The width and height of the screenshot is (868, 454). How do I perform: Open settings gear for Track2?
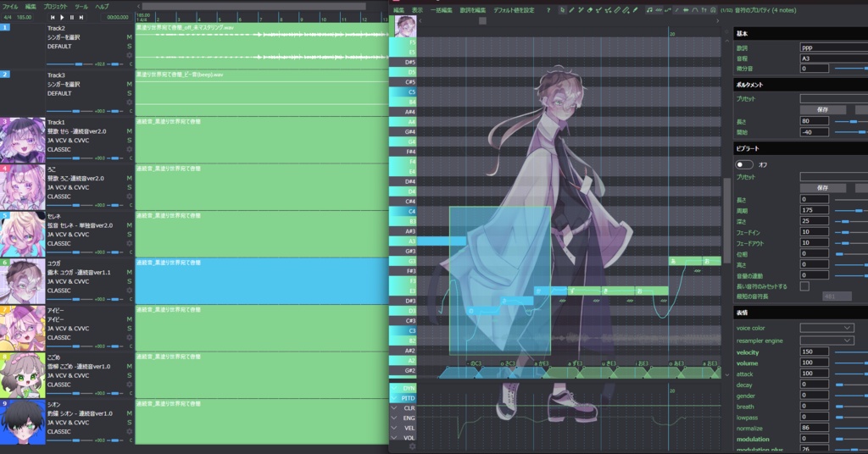pos(130,55)
